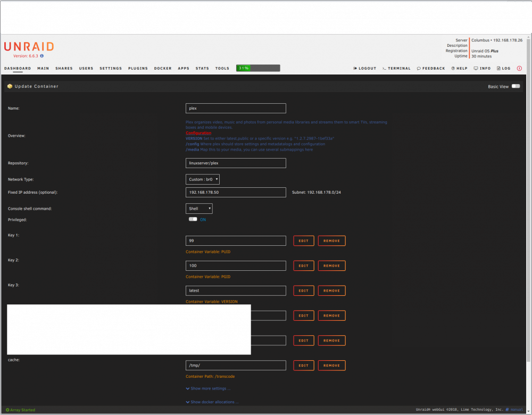The height and width of the screenshot is (415, 532).
Task: Click the Array Started status icon
Action: pyautogui.click(x=7, y=410)
